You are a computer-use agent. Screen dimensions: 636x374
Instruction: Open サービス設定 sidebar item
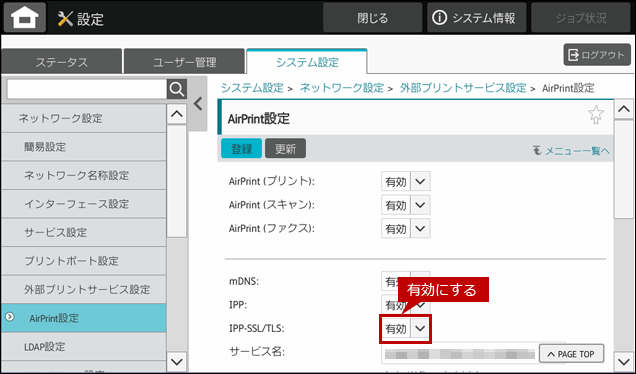point(84,232)
